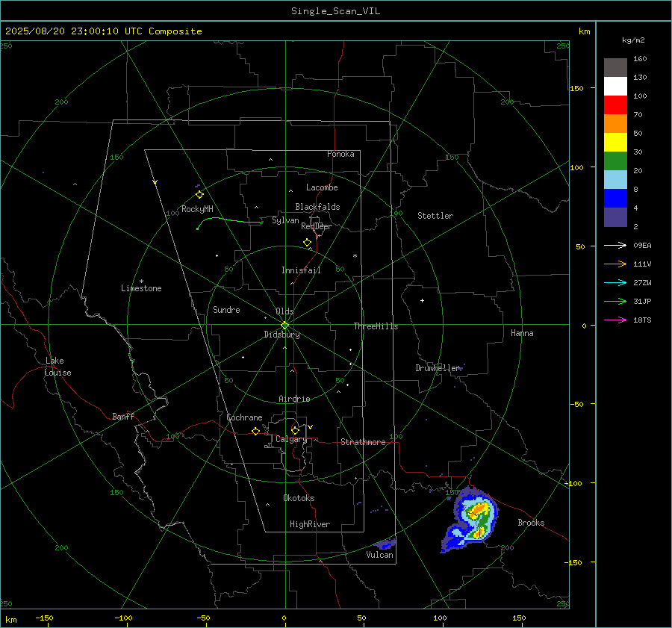Click the Airdrie label
The width and height of the screenshot is (672, 628).
point(294,399)
